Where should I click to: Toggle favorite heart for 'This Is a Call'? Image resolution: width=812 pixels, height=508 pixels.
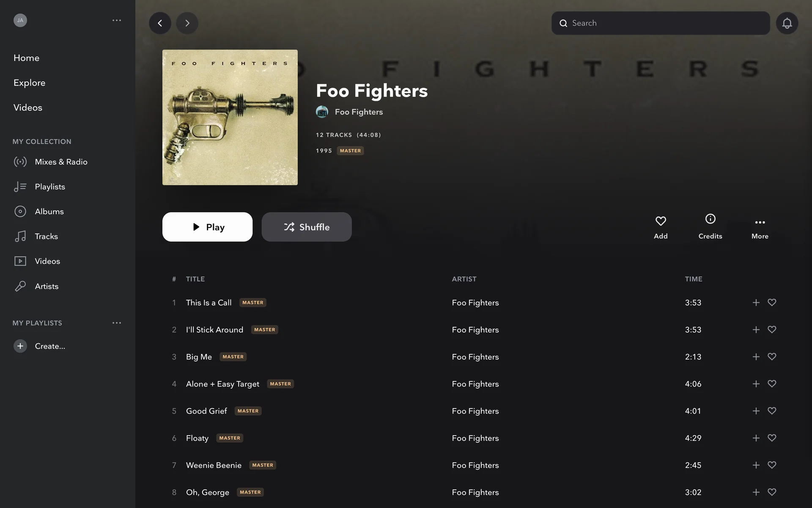pyautogui.click(x=772, y=303)
